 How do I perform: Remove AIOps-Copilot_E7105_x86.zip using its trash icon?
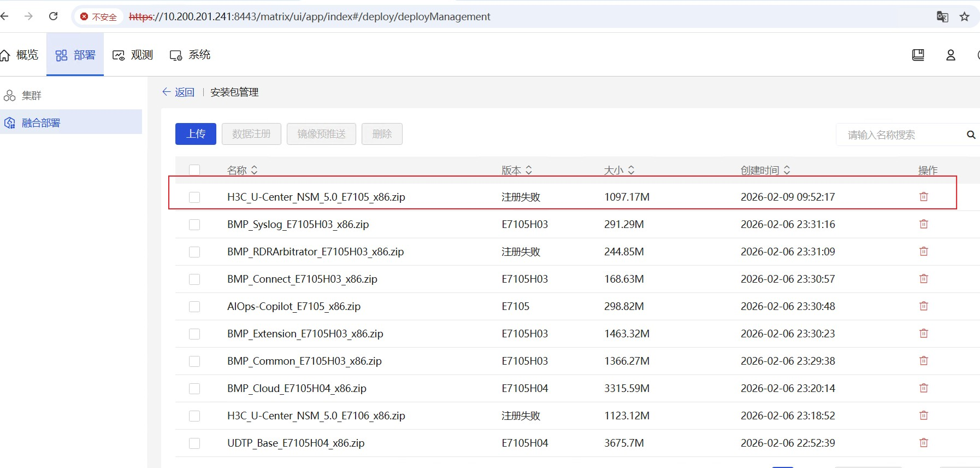[923, 306]
